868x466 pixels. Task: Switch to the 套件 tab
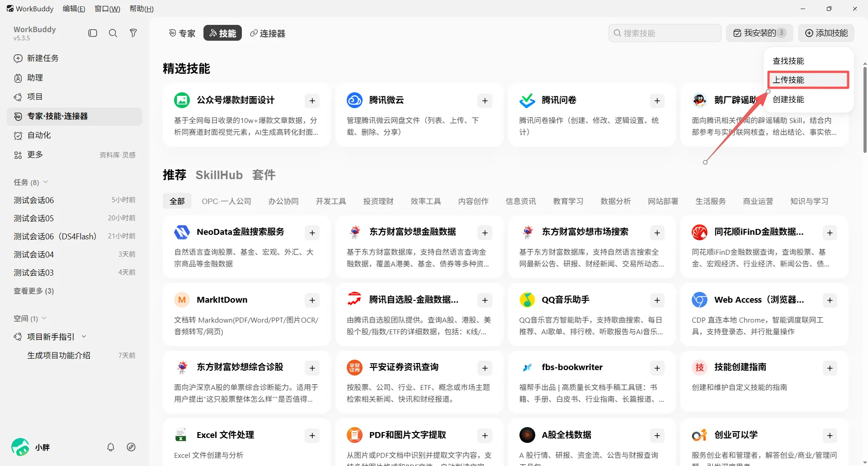pyautogui.click(x=264, y=175)
